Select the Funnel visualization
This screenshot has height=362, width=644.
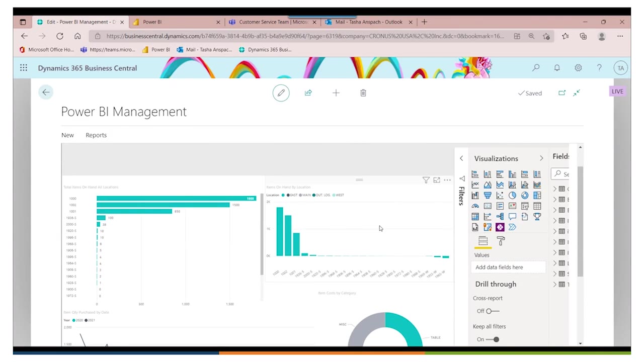pos(488,196)
